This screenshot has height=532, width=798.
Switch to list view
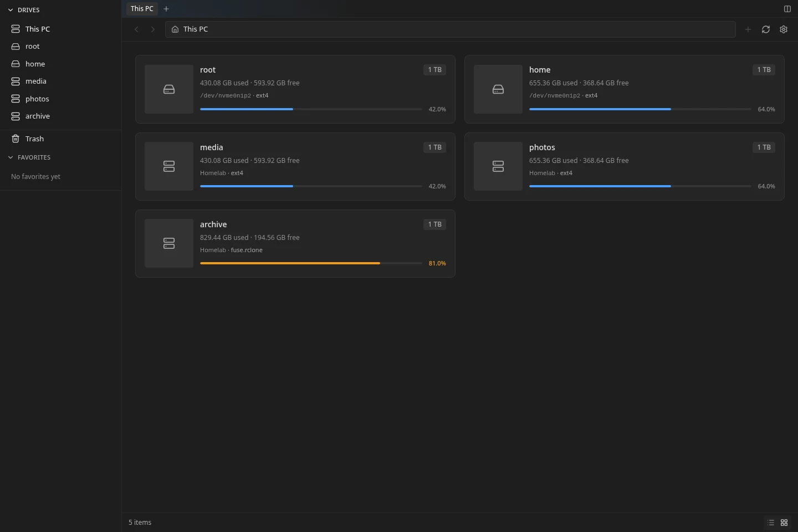771,523
